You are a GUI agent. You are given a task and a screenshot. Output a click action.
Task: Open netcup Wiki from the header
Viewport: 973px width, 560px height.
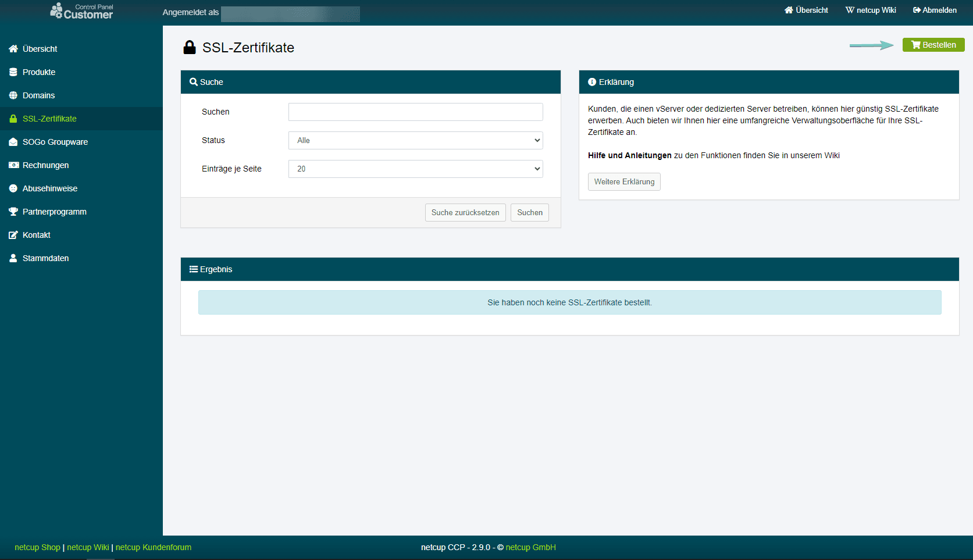click(x=871, y=10)
